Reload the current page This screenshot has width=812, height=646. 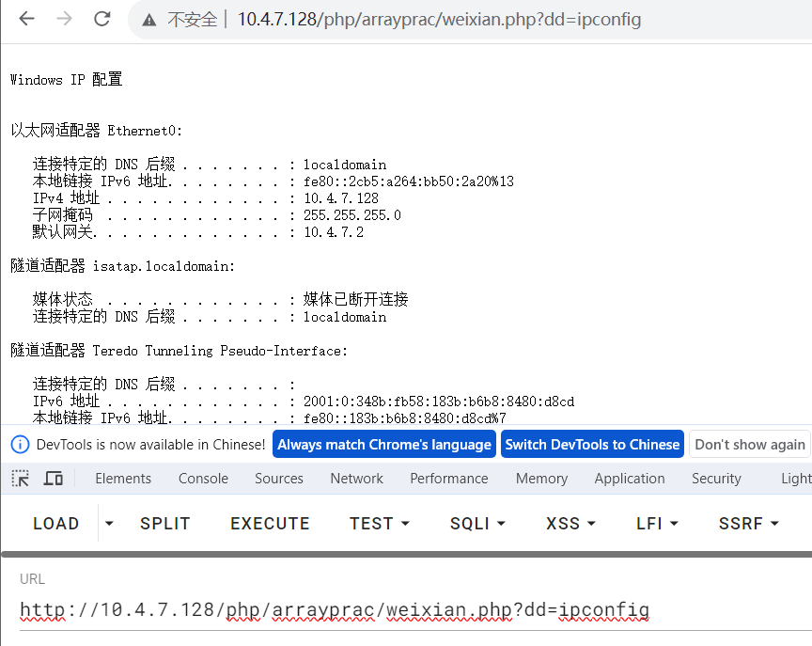pos(102,19)
